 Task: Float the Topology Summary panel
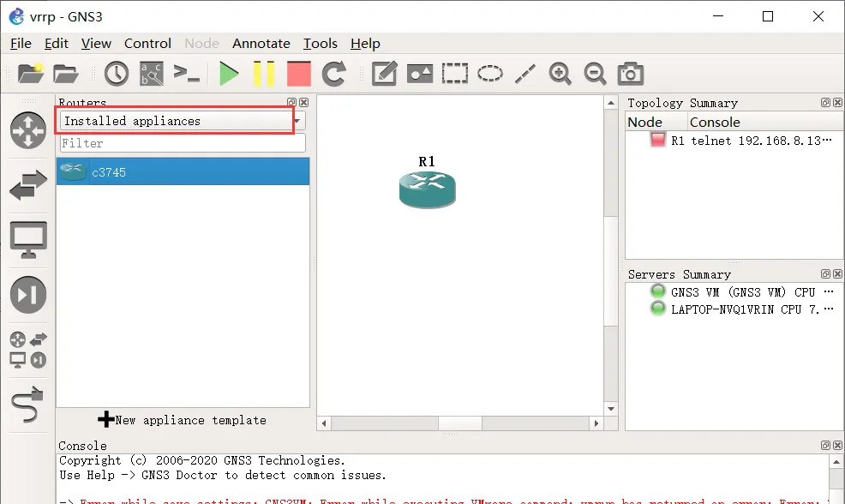[x=825, y=102]
